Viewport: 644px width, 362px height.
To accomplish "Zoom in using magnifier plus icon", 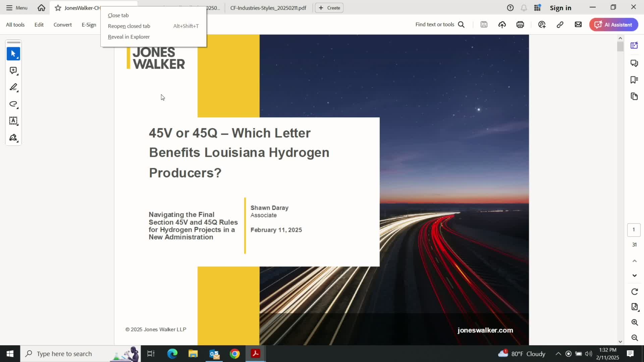I will click(x=634, y=322).
